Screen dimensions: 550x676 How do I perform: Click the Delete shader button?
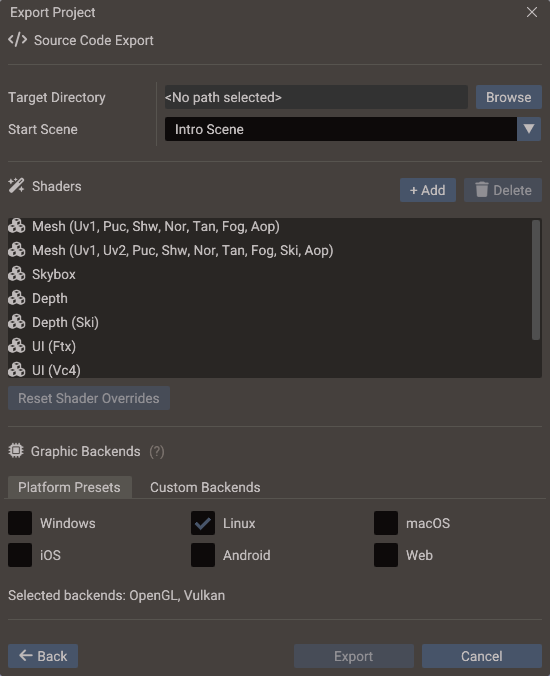(x=503, y=190)
